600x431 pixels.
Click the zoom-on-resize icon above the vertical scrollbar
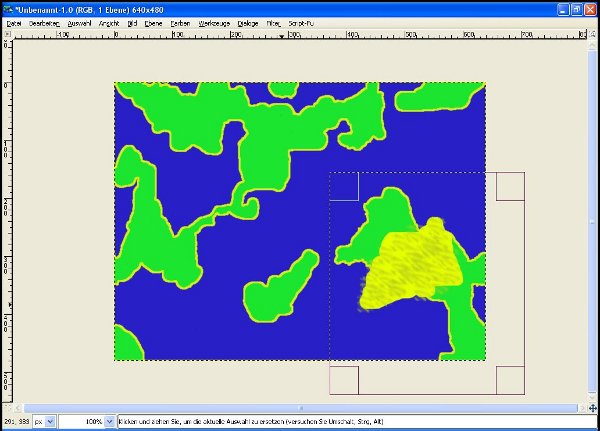pos(592,34)
